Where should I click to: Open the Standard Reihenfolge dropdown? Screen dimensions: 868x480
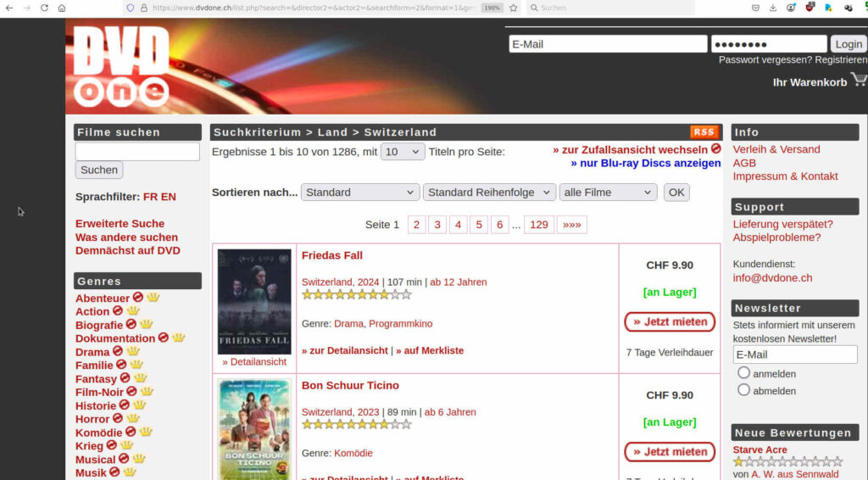[489, 193]
